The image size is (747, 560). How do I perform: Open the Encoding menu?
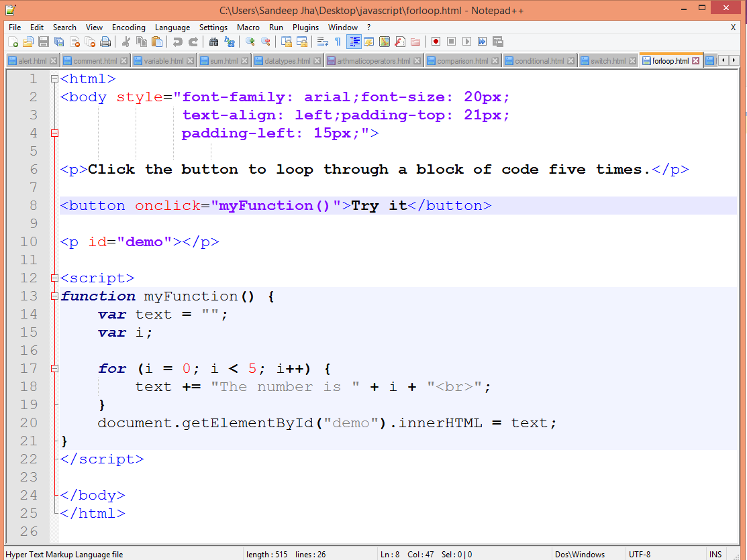pyautogui.click(x=129, y=27)
